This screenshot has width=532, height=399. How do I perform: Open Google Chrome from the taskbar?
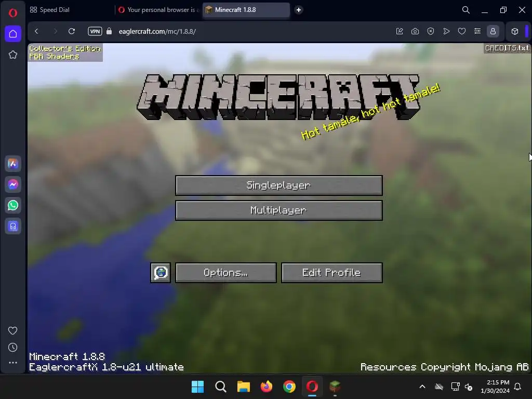pyautogui.click(x=289, y=387)
